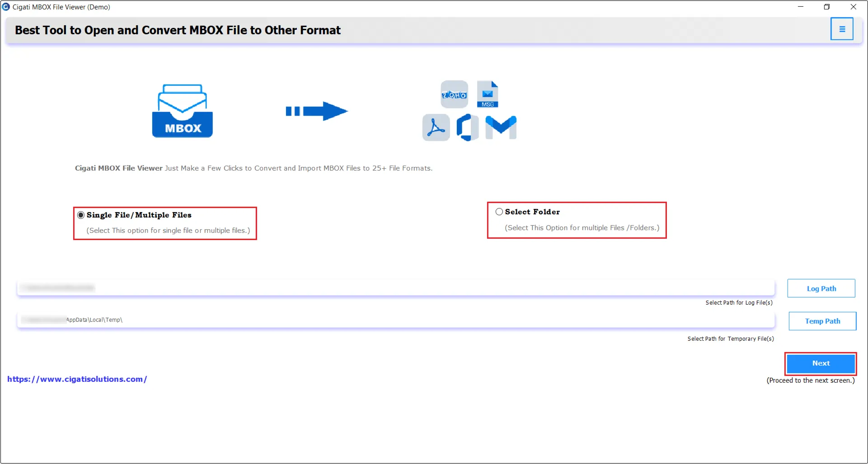Click the MBOX mailbox icon

[183, 111]
